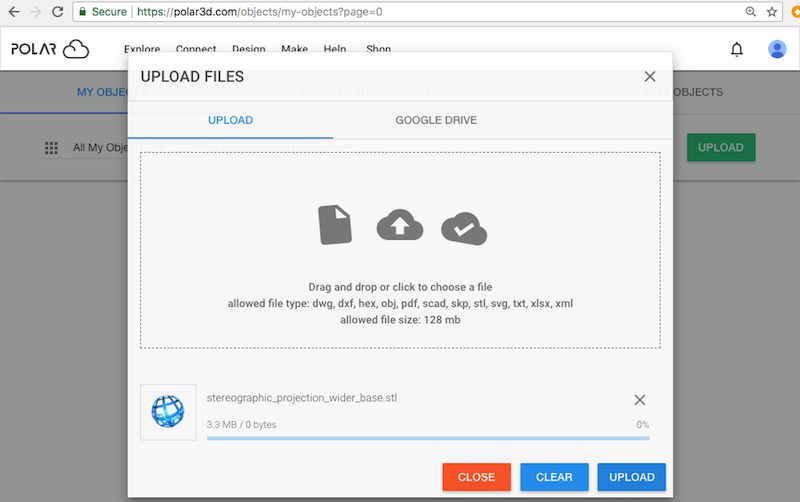Click the cloud checkmark icon
The width and height of the screenshot is (800, 502).
[464, 229]
